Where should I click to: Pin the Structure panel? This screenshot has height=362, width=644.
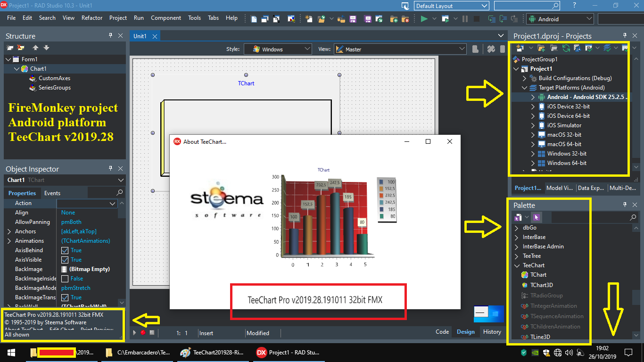coord(111,35)
